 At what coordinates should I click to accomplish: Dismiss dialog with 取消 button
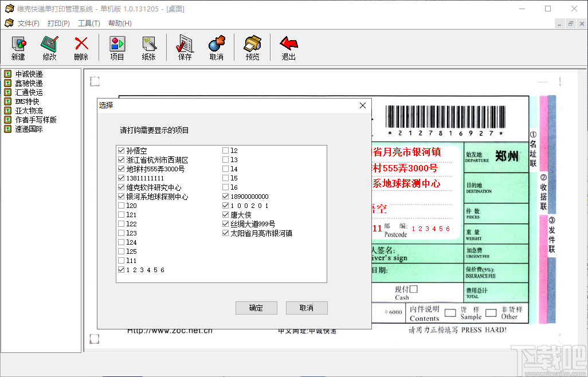pyautogui.click(x=307, y=308)
